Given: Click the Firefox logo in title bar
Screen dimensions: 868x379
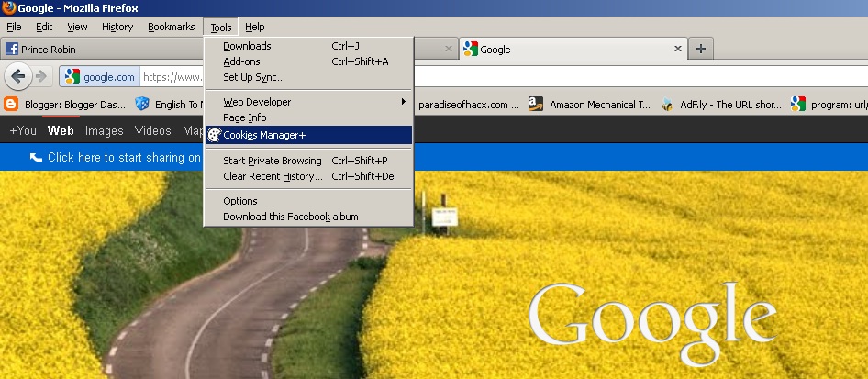Looking at the screenshot, I should click(x=8, y=7).
